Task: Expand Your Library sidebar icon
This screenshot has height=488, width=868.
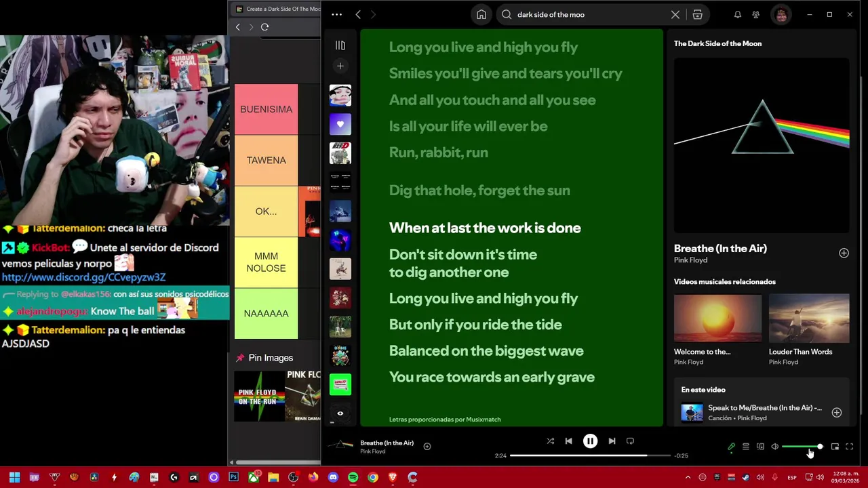Action: [x=340, y=45]
